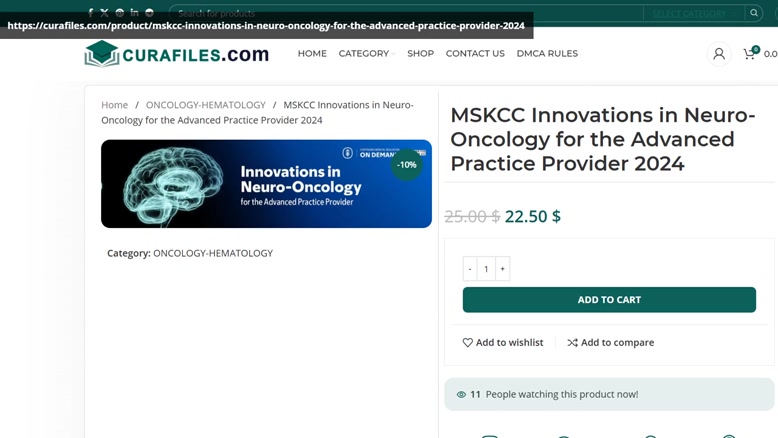Click the Add to wishlist heart icon
The width and height of the screenshot is (778, 438).
[467, 342]
